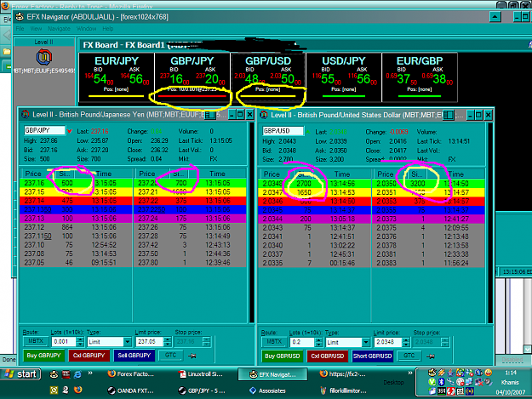532x399 pixels.
Task: Select the GBP/USD tile on FX Board
Action: [268, 77]
